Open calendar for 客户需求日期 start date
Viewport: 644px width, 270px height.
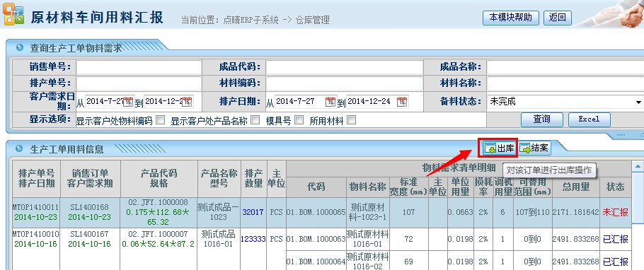click(x=128, y=101)
